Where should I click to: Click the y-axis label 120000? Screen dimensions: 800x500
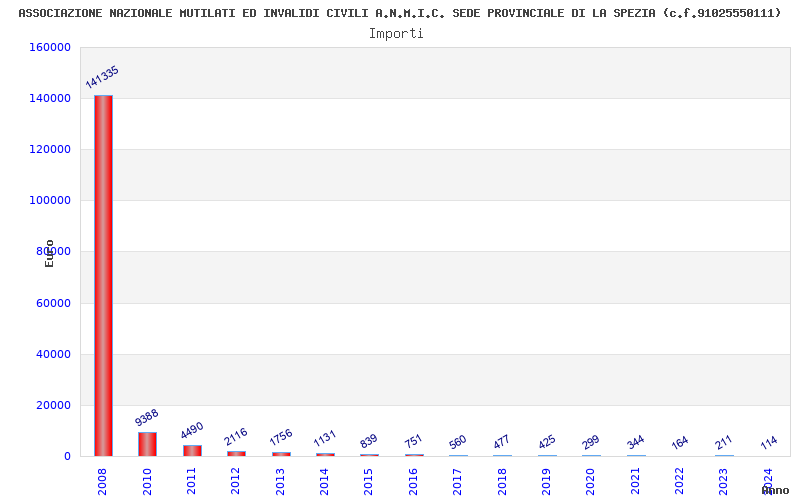pos(50,149)
